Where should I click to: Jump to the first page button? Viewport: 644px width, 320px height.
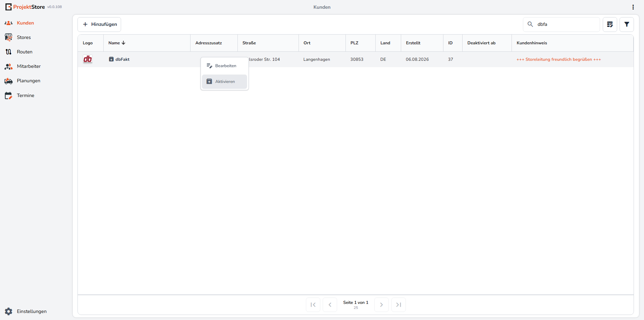point(313,305)
